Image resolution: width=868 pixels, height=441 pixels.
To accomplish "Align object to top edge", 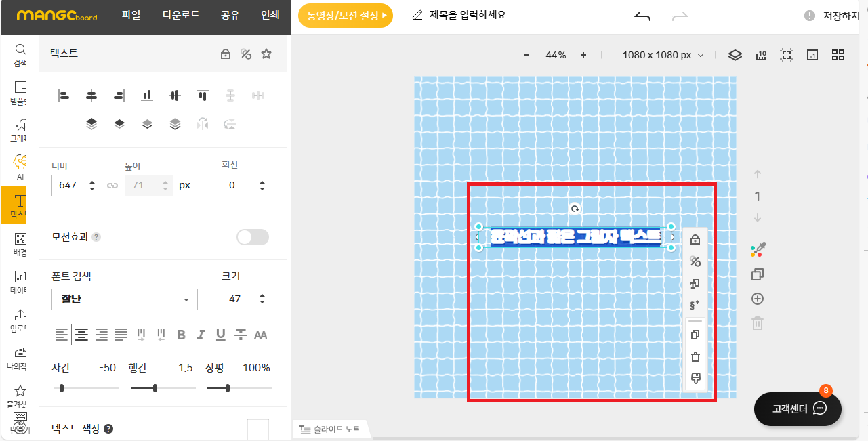I will point(203,96).
